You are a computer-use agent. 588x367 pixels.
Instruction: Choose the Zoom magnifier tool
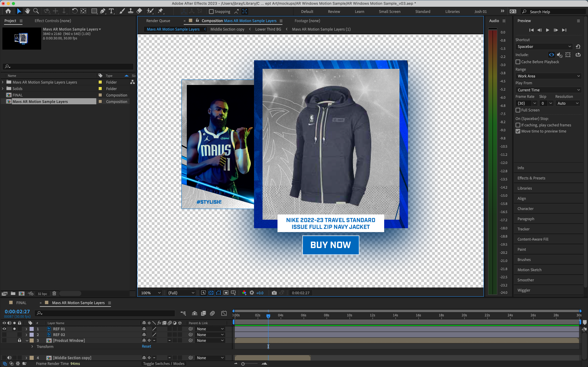(x=36, y=11)
